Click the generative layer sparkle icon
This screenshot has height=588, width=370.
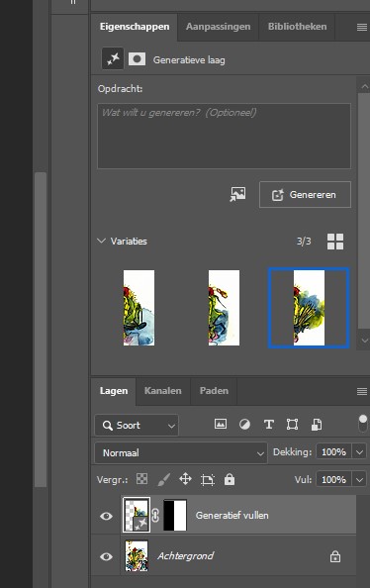113,58
